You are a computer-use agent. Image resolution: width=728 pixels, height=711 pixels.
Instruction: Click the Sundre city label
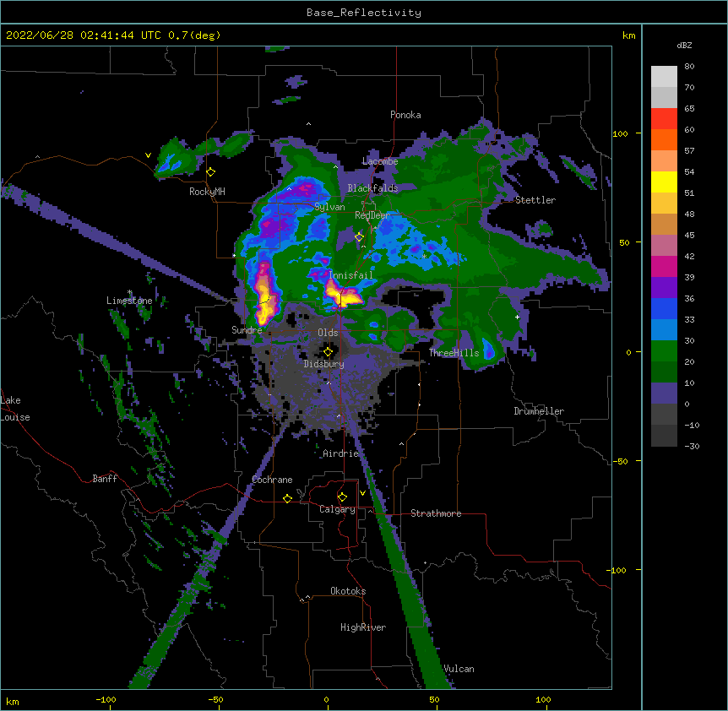tap(247, 330)
